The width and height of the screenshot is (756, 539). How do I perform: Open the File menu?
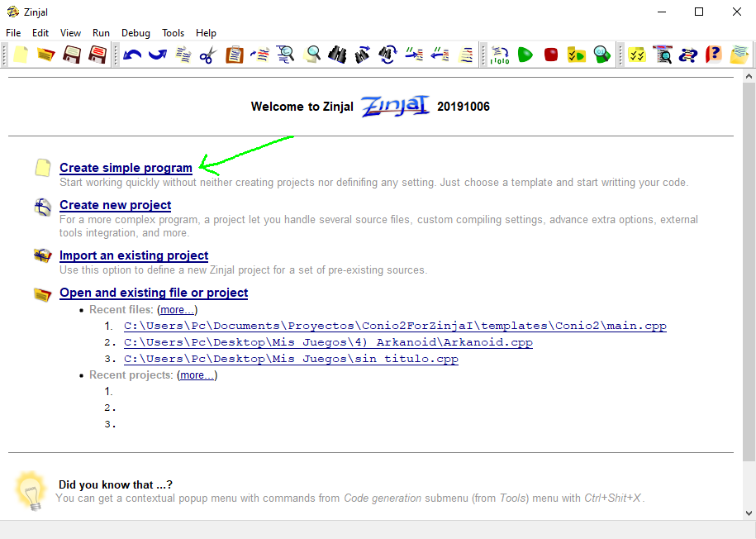click(x=13, y=33)
